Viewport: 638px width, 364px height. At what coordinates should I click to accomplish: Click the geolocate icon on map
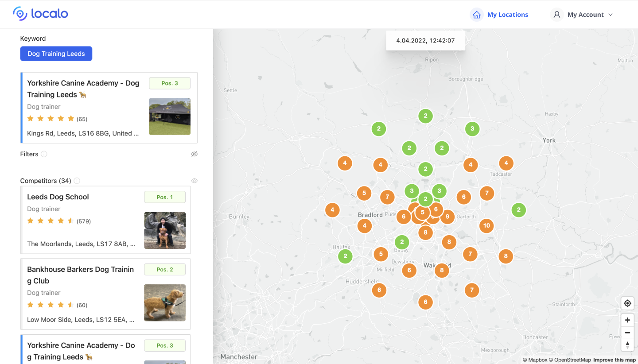[x=627, y=303]
